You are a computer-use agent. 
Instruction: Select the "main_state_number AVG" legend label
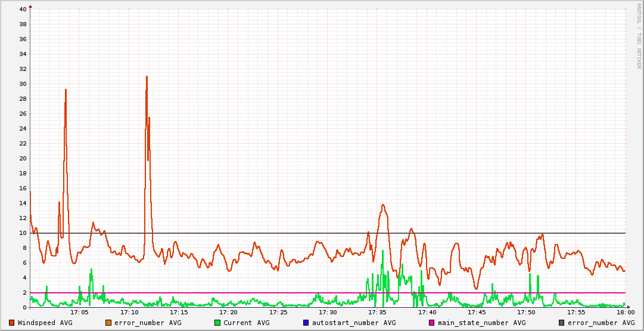point(482,323)
